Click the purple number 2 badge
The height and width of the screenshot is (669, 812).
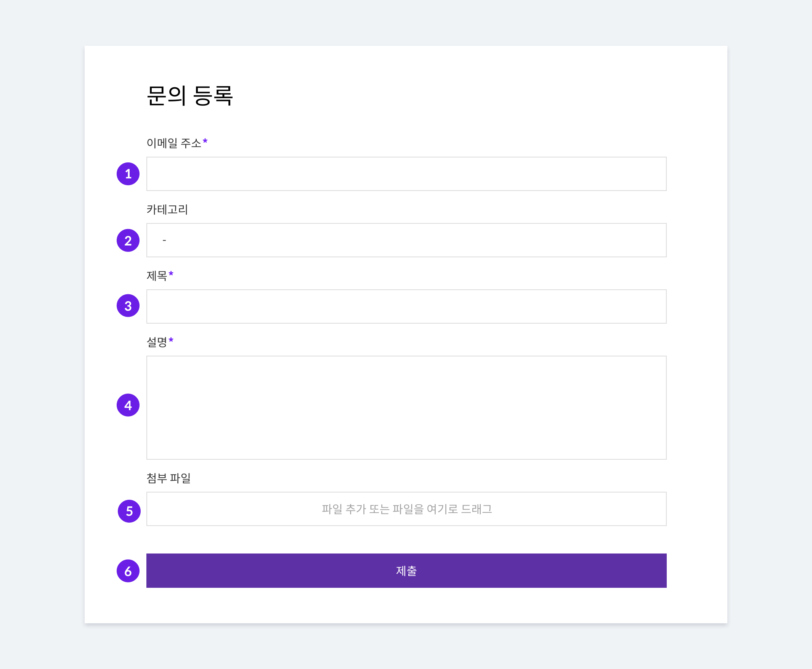point(128,241)
